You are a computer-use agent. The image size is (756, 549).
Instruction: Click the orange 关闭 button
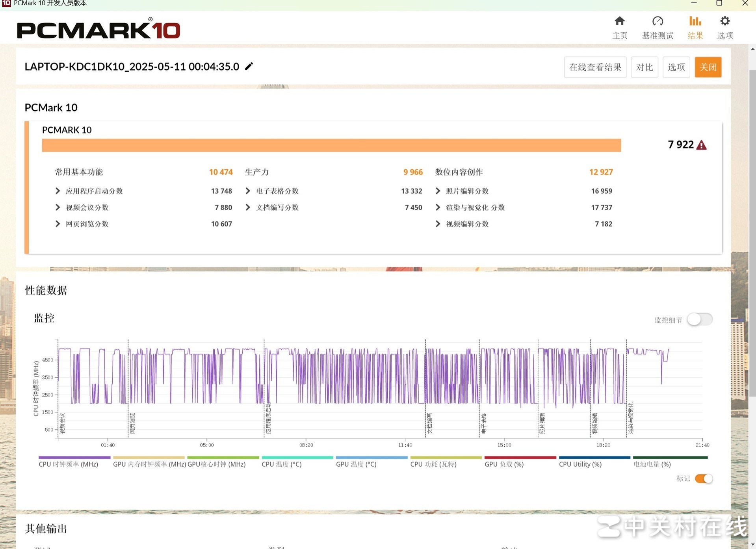point(708,67)
